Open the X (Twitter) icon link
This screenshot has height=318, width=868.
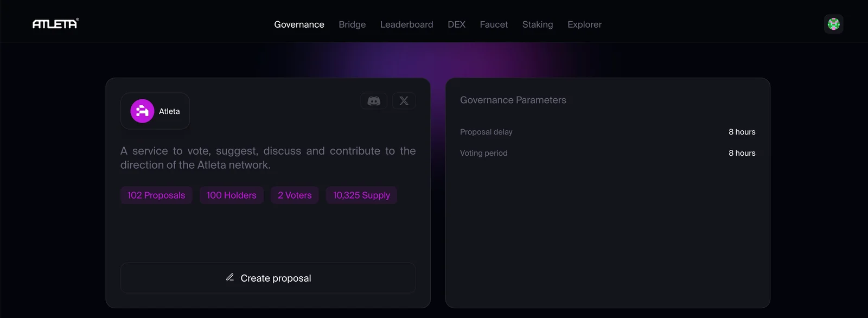pos(404,101)
